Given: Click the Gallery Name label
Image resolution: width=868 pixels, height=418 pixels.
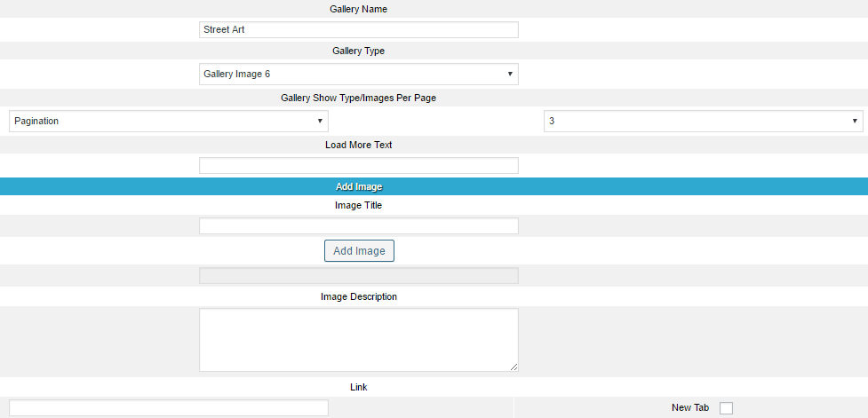Looking at the screenshot, I should pos(359,10).
